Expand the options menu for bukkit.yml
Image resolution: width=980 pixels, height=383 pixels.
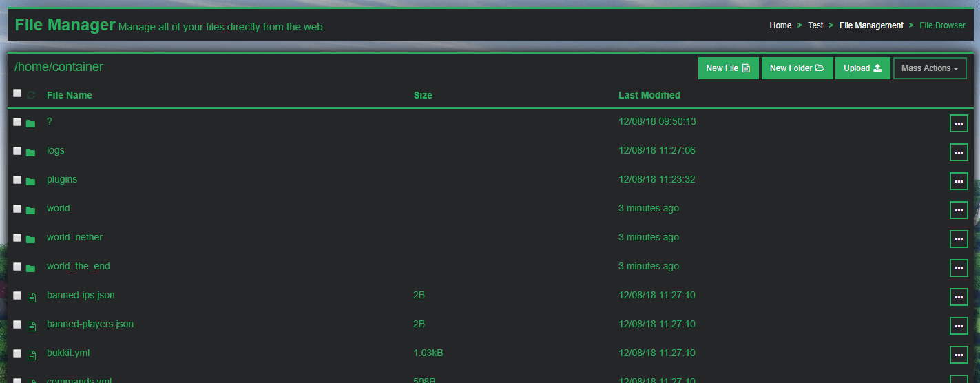click(958, 355)
